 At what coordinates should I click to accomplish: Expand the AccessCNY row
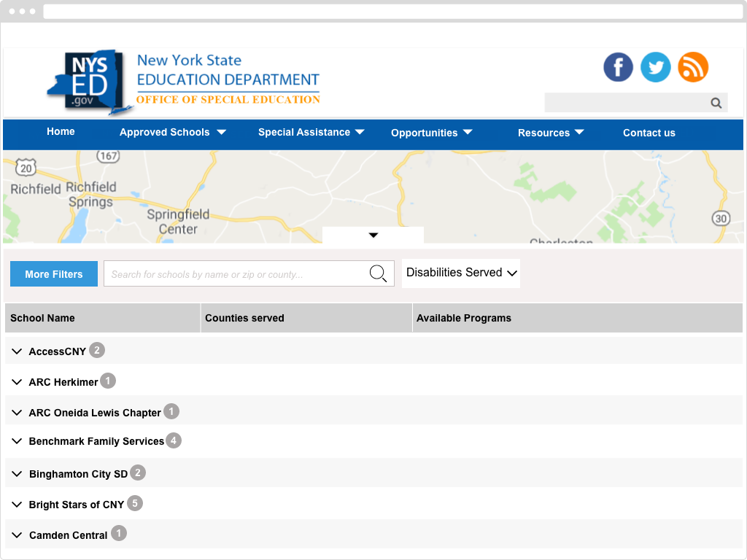[x=18, y=351]
